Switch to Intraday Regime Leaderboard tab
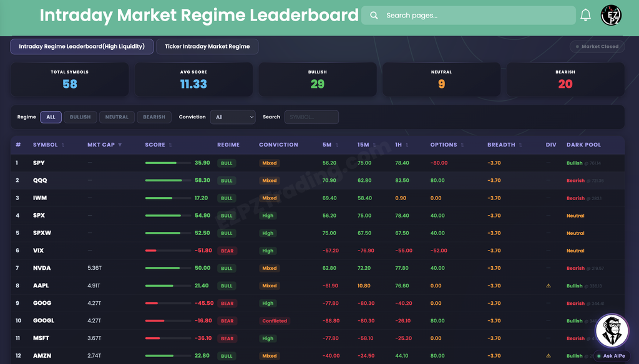The width and height of the screenshot is (639, 364). [x=82, y=46]
